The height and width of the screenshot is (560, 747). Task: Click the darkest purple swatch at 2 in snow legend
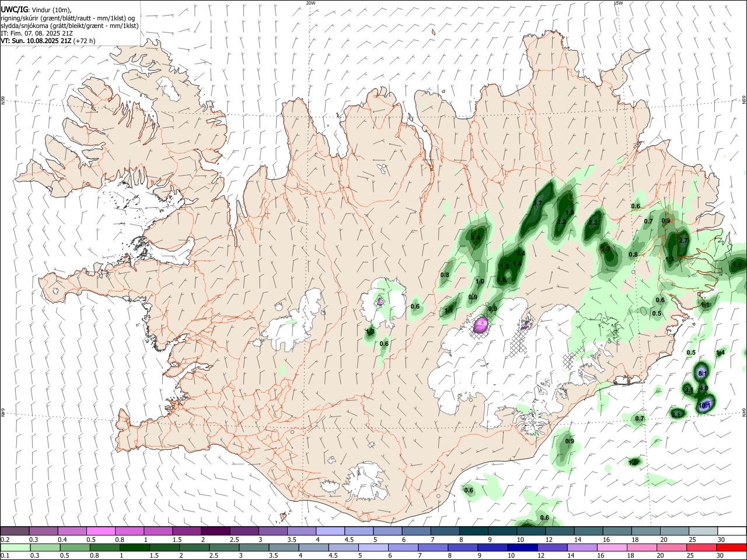coord(215,531)
